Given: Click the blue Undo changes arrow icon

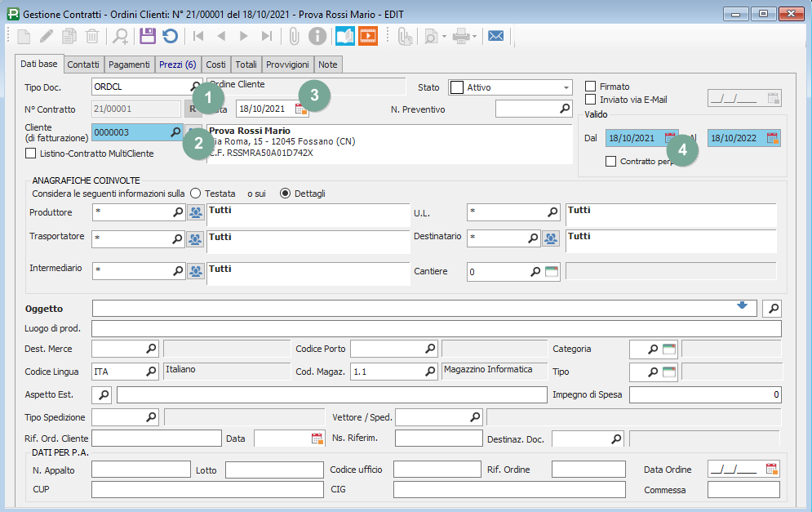Looking at the screenshot, I should point(170,36).
